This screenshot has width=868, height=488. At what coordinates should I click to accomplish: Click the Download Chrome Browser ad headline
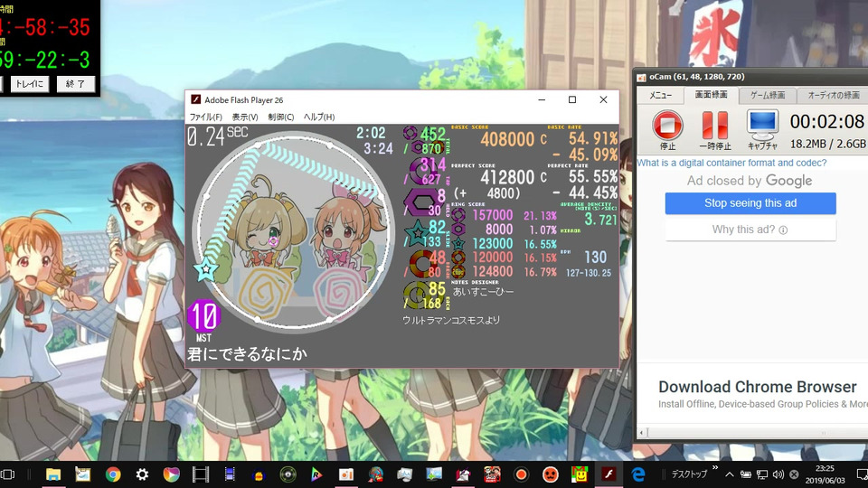click(x=758, y=387)
